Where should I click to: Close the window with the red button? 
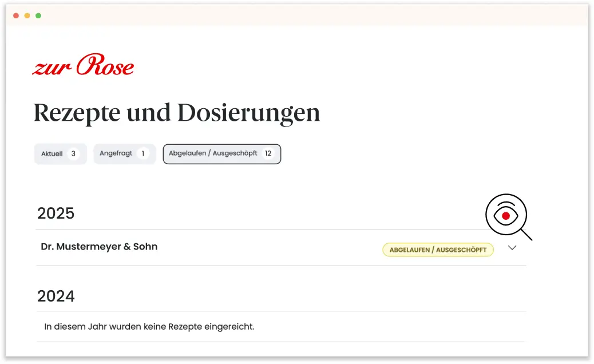coord(16,15)
